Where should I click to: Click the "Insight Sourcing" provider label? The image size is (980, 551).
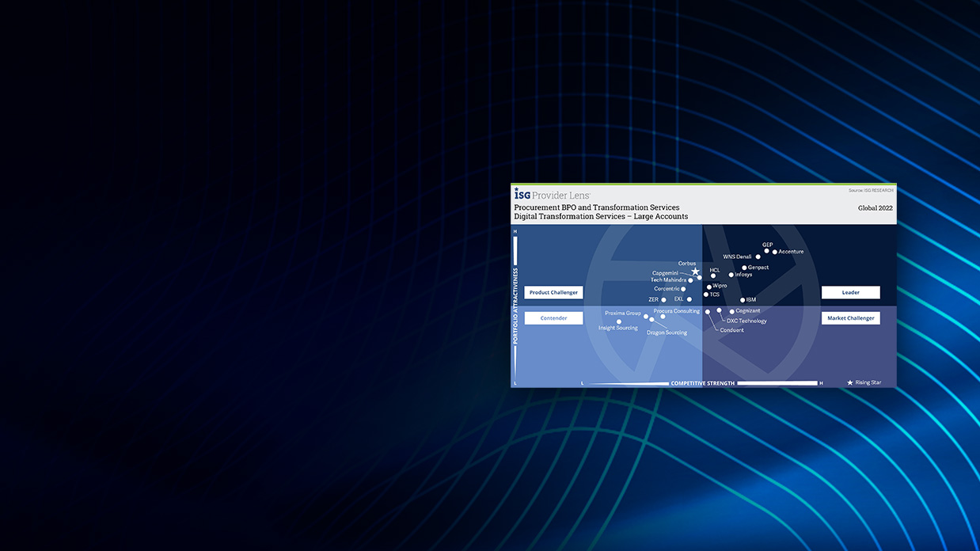(x=618, y=328)
